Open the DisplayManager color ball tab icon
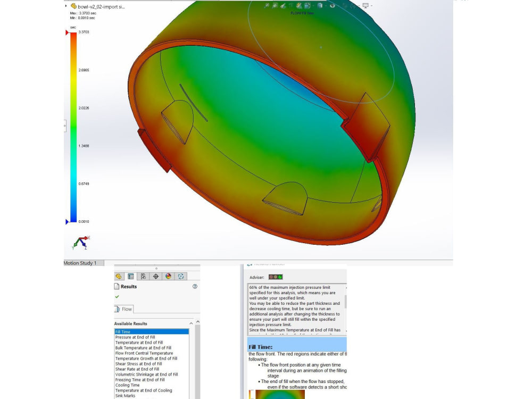 [x=168, y=276]
